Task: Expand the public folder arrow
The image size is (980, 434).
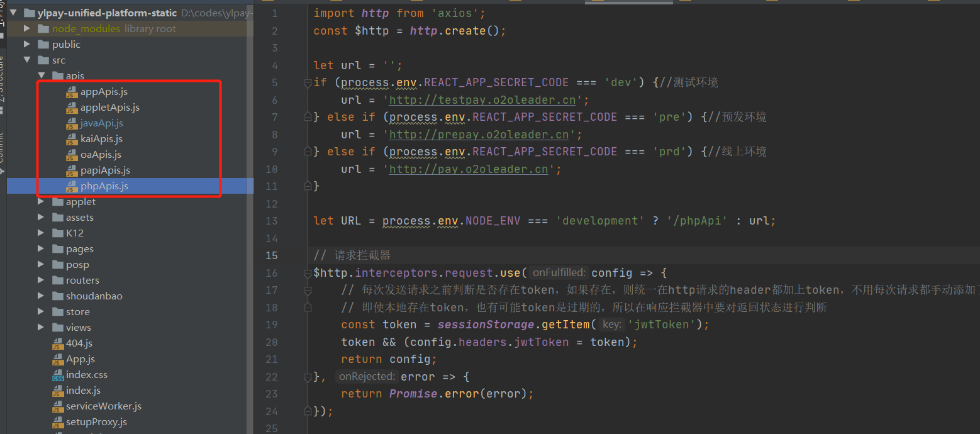Action: click(x=26, y=45)
